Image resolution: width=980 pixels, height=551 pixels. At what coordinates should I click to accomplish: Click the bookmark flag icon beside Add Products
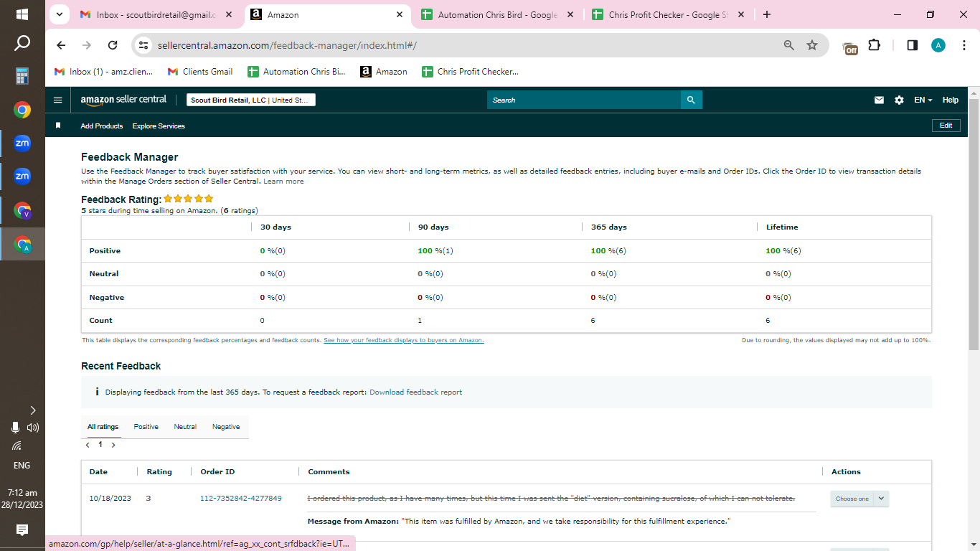(x=58, y=126)
